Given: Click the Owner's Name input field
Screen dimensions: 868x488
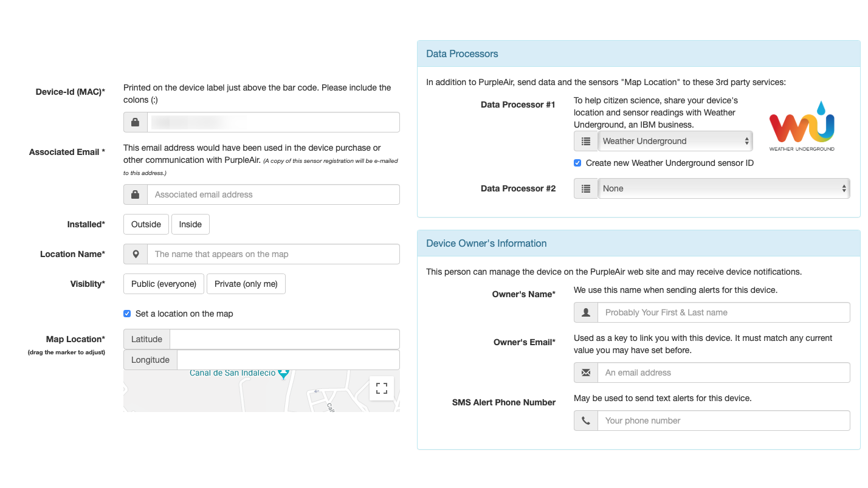Looking at the screenshot, I should pos(724,312).
